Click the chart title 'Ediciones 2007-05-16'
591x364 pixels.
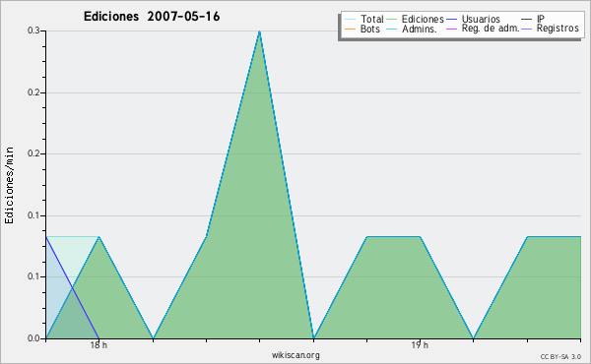coord(152,17)
